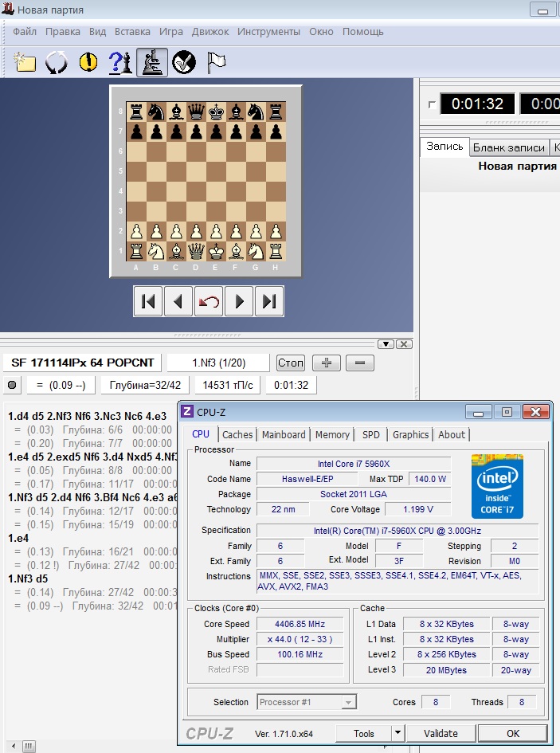Click the Validate button in CPU-Z
This screenshot has width=560, height=753.
441,733
